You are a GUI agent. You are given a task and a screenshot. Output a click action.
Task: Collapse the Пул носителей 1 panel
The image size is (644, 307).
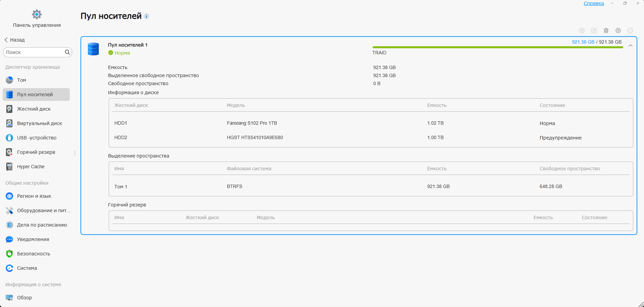[631, 46]
